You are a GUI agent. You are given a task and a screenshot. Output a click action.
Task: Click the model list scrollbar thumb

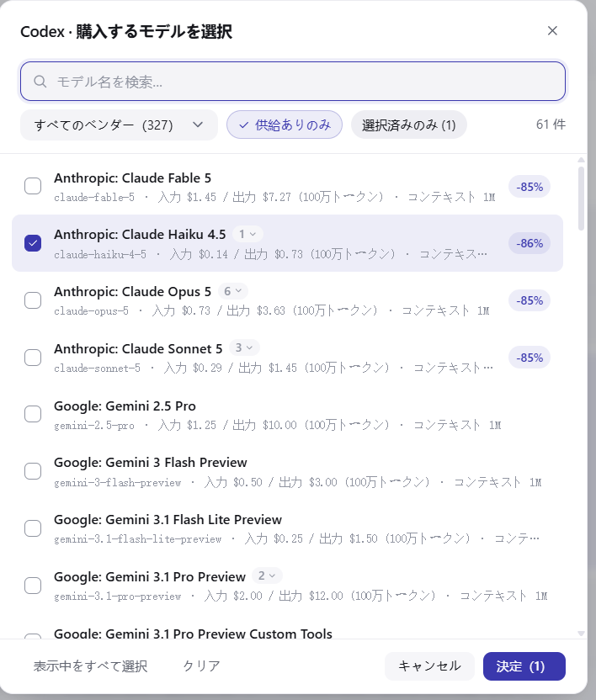pyautogui.click(x=581, y=199)
